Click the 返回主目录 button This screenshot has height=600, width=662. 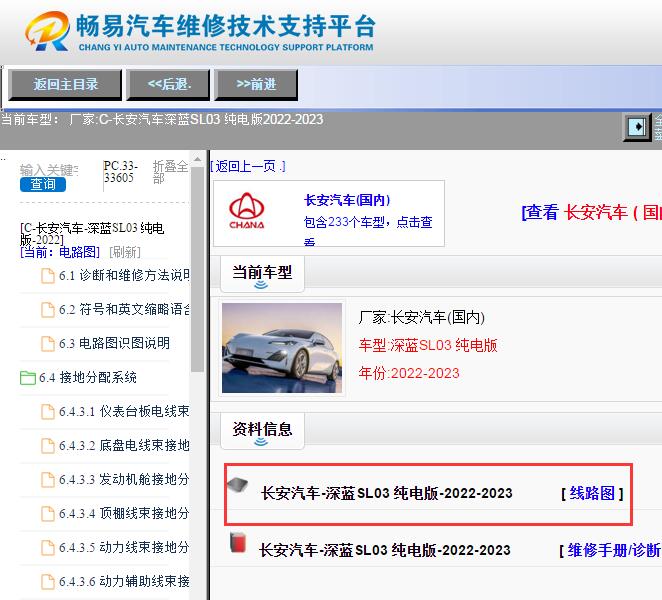click(x=65, y=84)
